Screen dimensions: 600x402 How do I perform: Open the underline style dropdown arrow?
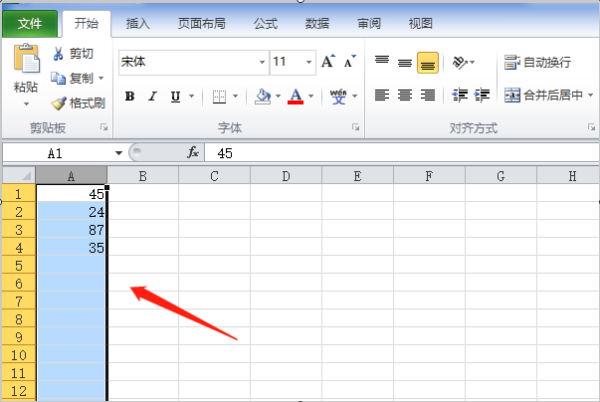click(x=191, y=96)
